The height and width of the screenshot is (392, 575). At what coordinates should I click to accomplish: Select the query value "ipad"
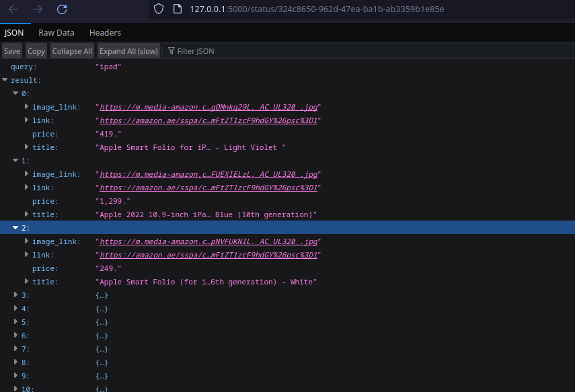[x=108, y=67]
